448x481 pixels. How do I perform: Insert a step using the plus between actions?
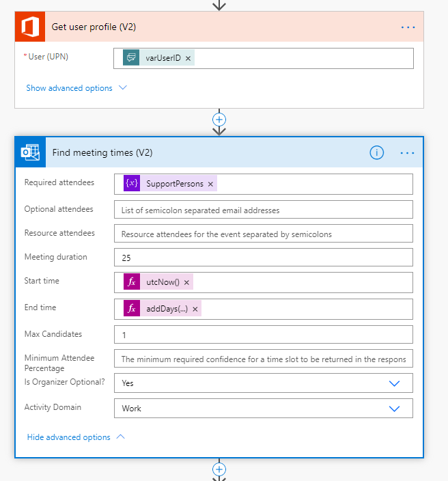point(219,119)
